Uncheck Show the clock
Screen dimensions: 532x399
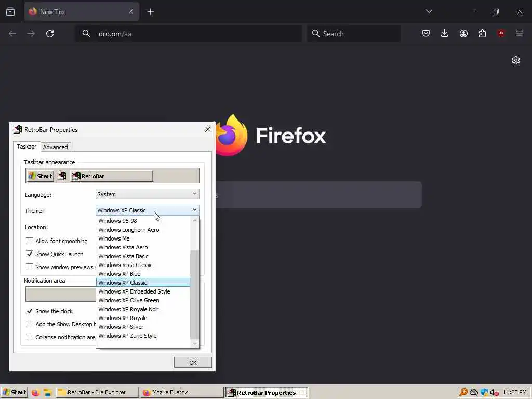[30, 311]
